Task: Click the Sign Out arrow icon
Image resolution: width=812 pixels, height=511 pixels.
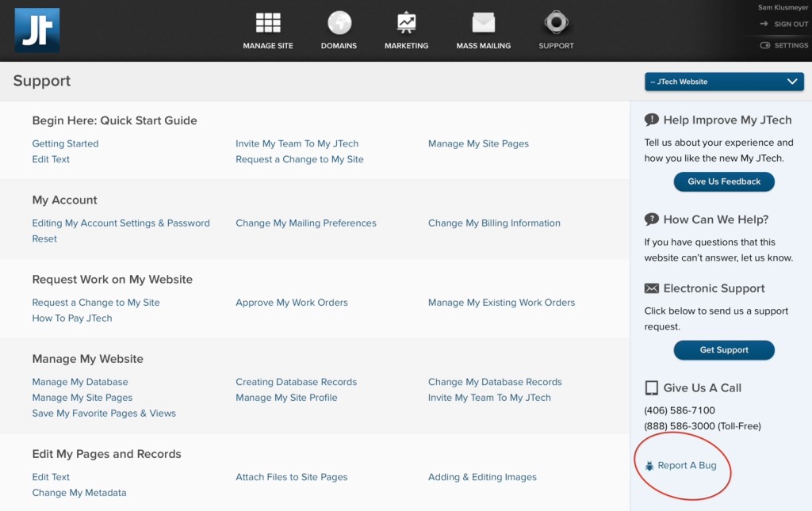Action: coord(764,24)
